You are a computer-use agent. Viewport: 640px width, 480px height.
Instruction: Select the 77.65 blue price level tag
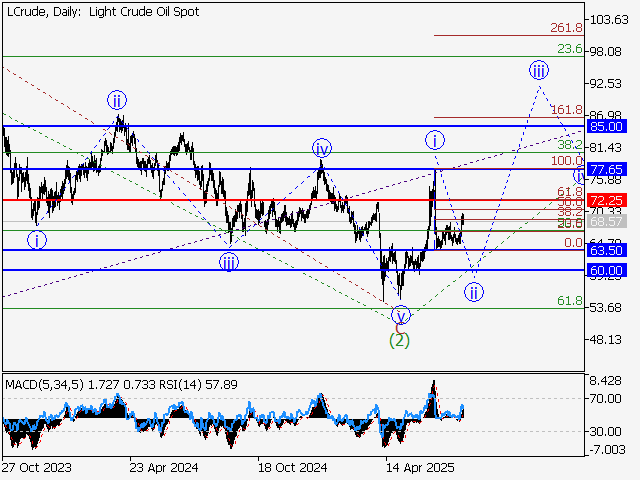pyautogui.click(x=607, y=169)
